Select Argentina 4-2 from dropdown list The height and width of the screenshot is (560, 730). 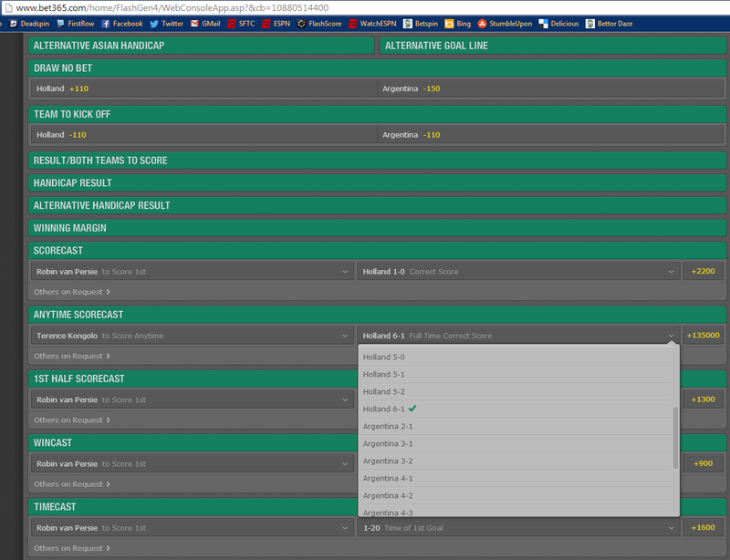click(x=516, y=495)
